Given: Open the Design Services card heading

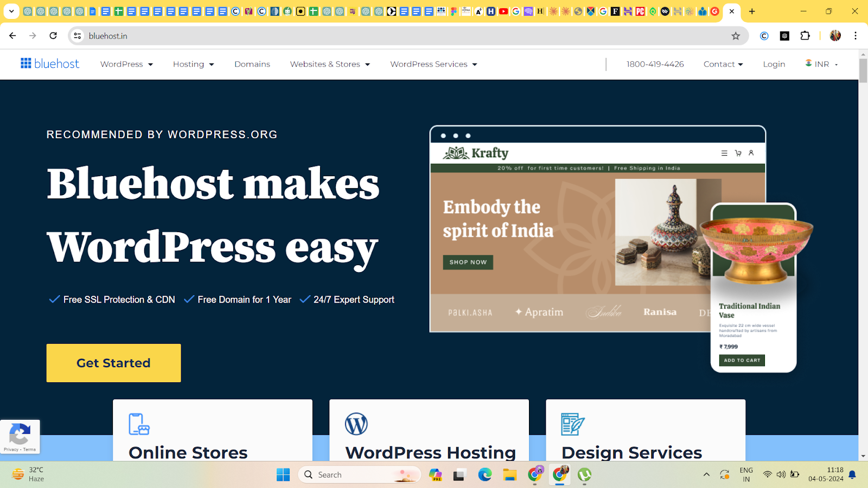Looking at the screenshot, I should [x=632, y=452].
